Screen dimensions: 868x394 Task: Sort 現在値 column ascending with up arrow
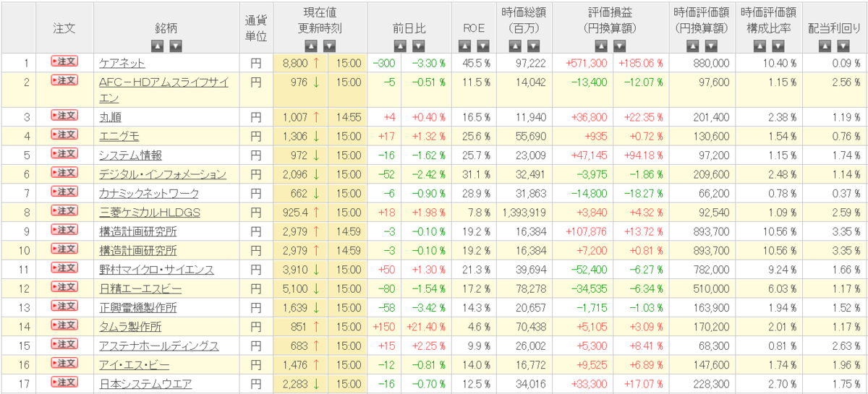point(312,46)
